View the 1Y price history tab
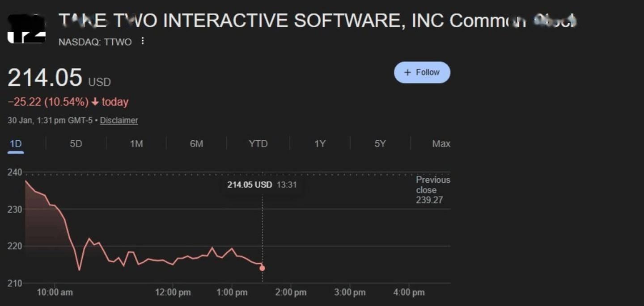The height and width of the screenshot is (306, 644). tap(320, 144)
